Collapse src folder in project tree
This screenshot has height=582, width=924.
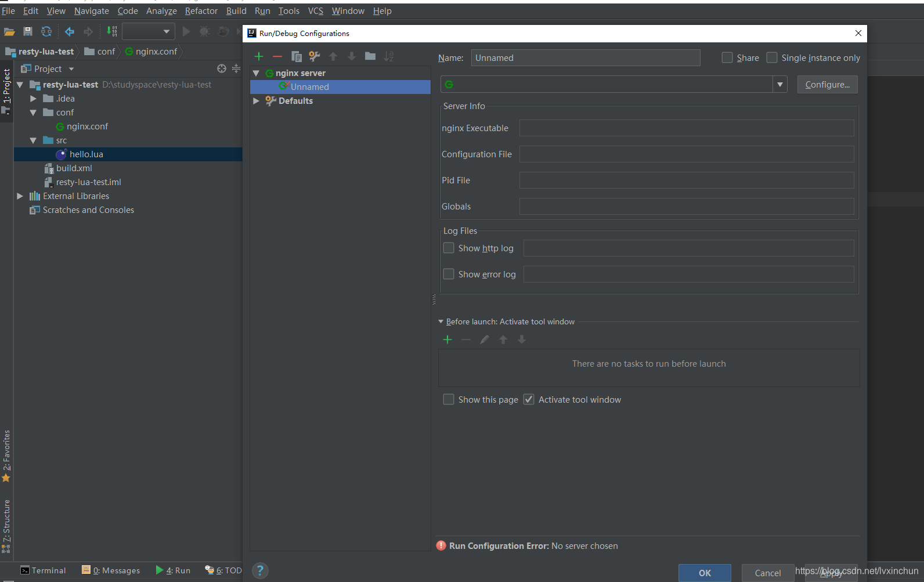33,140
